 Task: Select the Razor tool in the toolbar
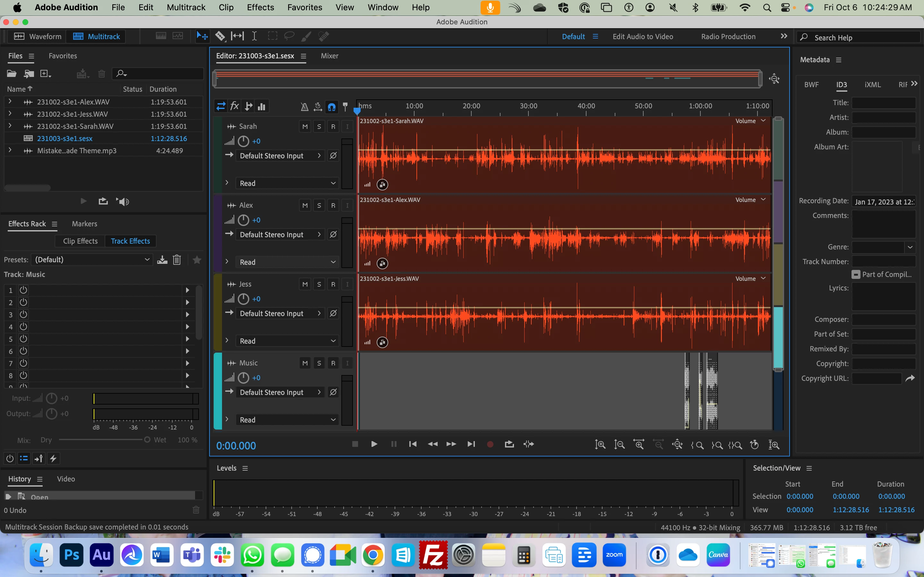point(220,36)
